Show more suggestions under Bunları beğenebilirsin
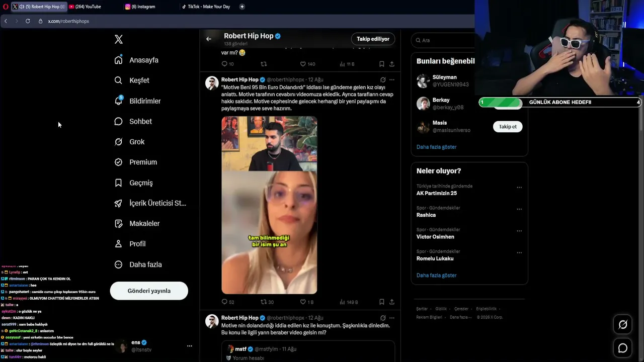Viewport: 644px width, 362px height. (x=436, y=147)
